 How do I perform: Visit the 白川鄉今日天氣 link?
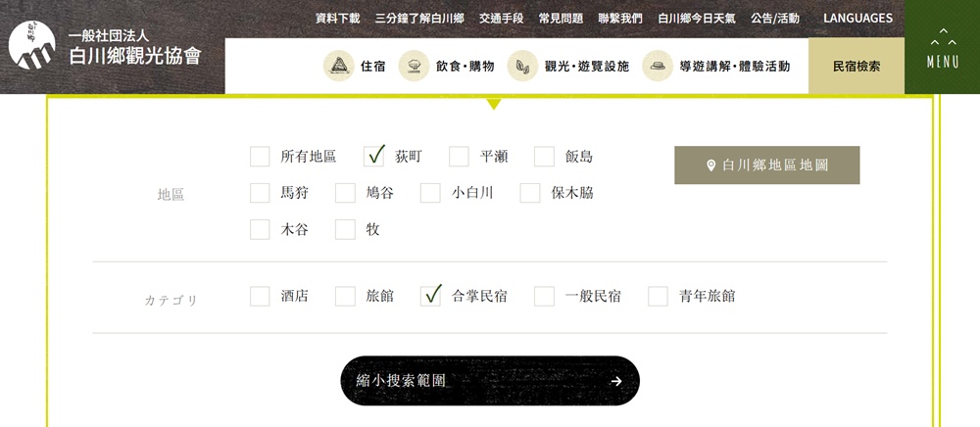[699, 19]
